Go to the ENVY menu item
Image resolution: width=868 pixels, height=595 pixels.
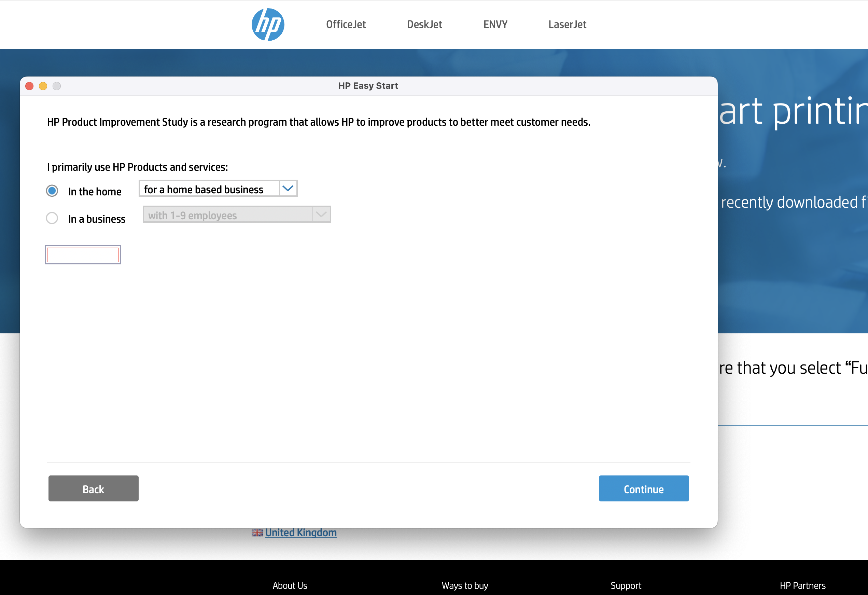click(x=495, y=25)
